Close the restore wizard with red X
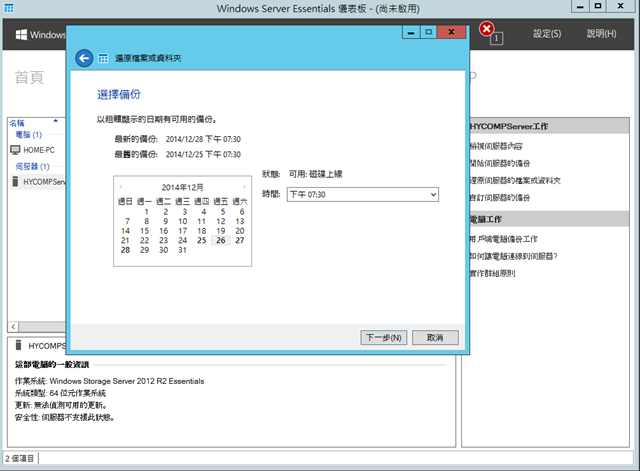 [x=451, y=32]
